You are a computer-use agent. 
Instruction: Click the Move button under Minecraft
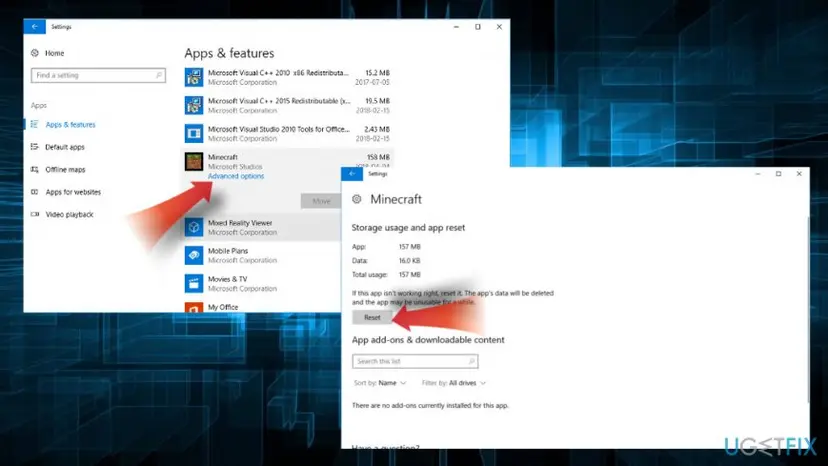coord(321,201)
